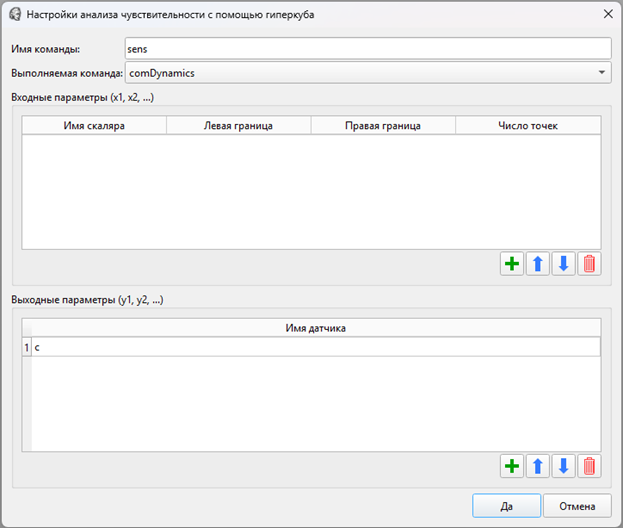The width and height of the screenshot is (623, 528).
Task: Click move up arrow under input parameters table
Action: (x=538, y=265)
